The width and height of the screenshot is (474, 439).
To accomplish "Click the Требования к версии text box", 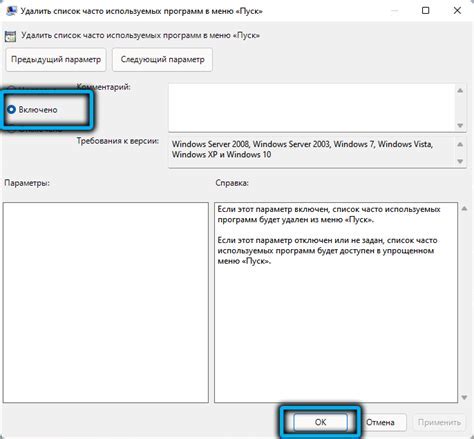I will coord(312,151).
